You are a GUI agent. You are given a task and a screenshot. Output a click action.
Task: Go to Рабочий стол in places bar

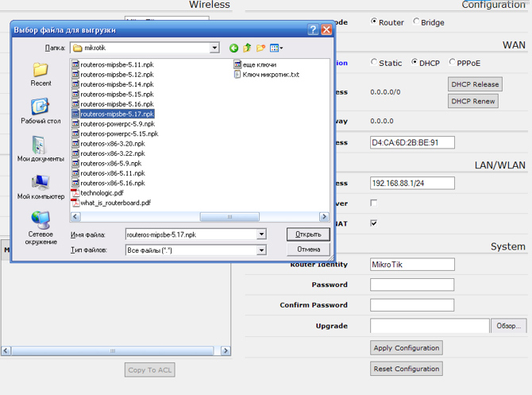pos(40,111)
